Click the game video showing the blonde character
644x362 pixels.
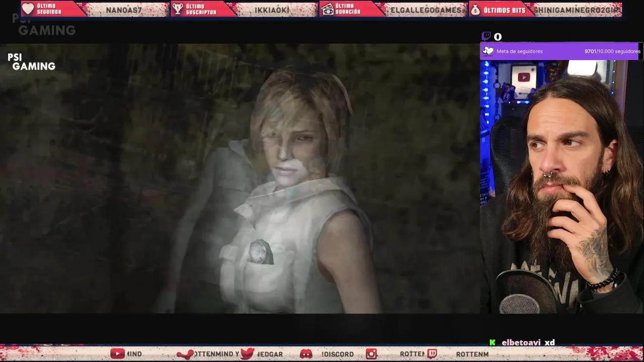point(239,178)
